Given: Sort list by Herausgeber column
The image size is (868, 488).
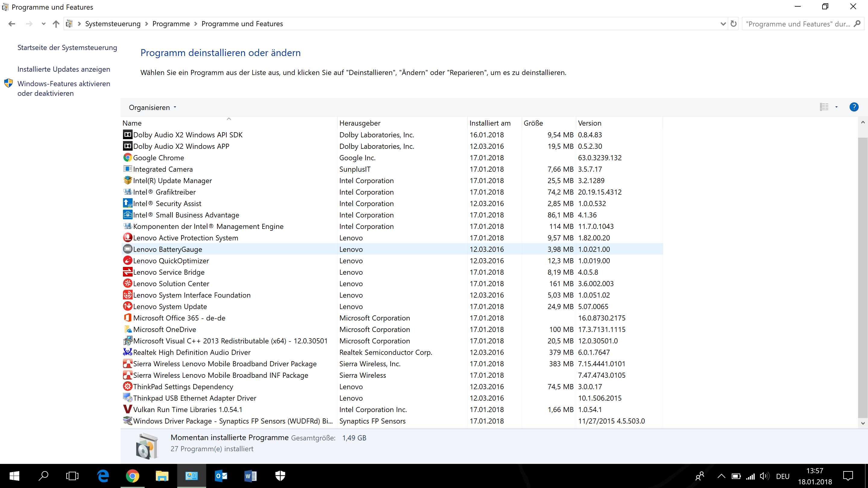Looking at the screenshot, I should click(402, 123).
